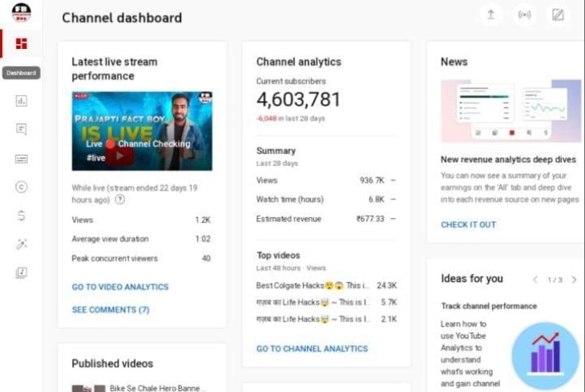Click the Estimated revenue ₹677.33 row
The image size is (585, 392).
click(x=325, y=219)
